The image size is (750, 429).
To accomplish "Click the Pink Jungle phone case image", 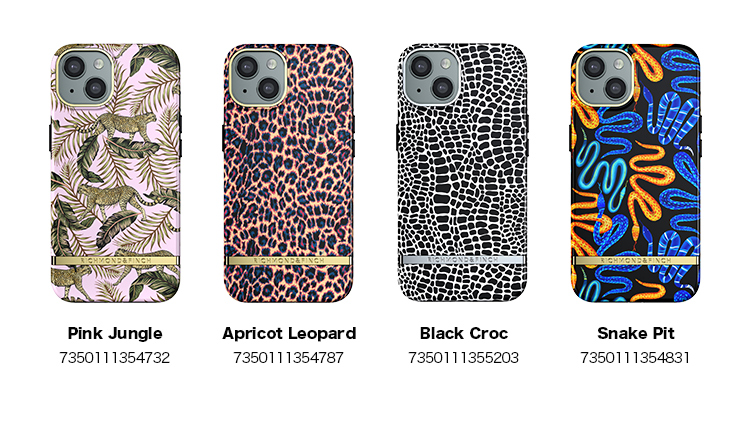I will [x=115, y=173].
